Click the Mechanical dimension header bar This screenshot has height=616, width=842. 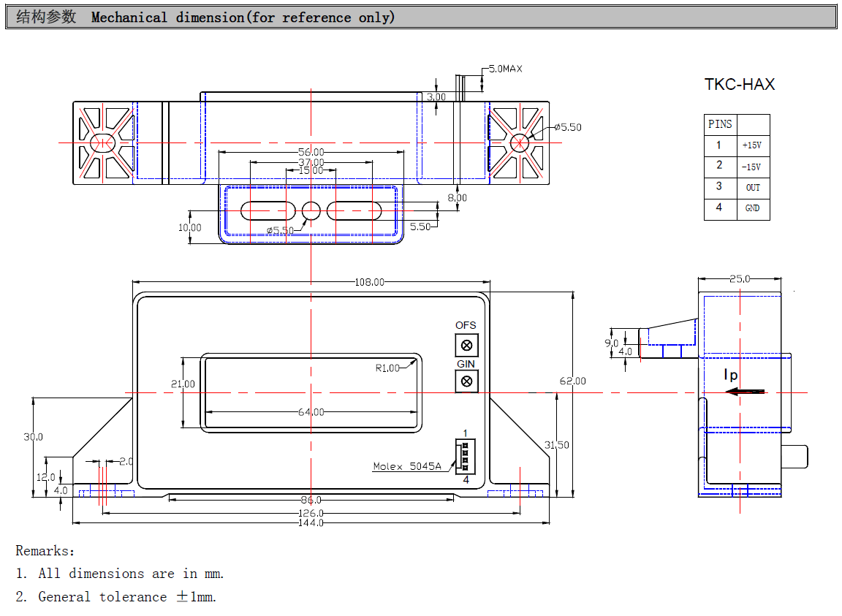coord(420,18)
